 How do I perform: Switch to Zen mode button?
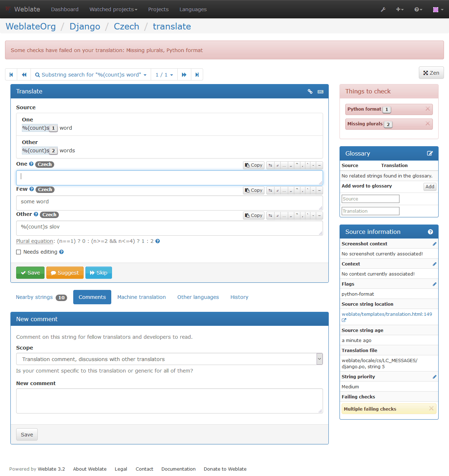[x=431, y=73]
